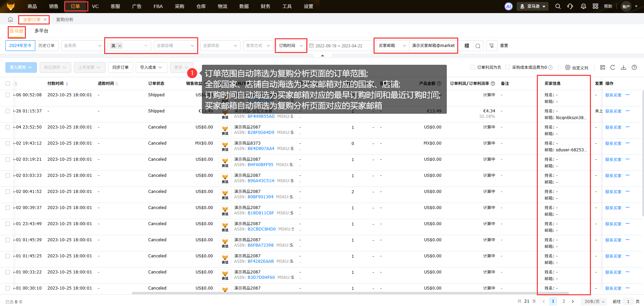The height and width of the screenshot is (306, 644).
Task: Toggle 订单利润为负 checkbox
Action: click(x=473, y=67)
